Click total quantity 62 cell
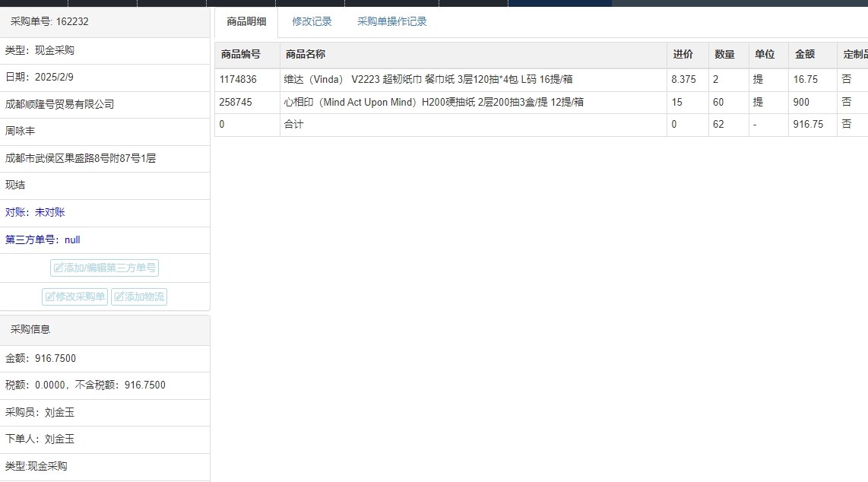 [728, 125]
